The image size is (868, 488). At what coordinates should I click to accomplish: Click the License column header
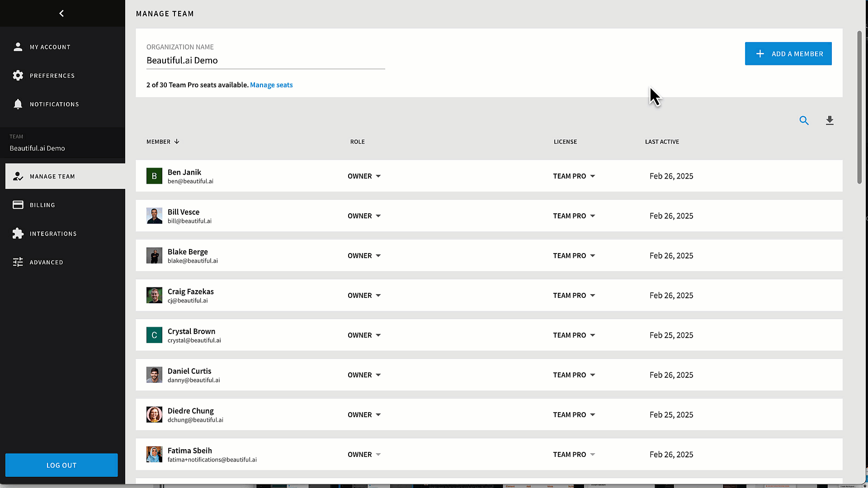click(565, 141)
